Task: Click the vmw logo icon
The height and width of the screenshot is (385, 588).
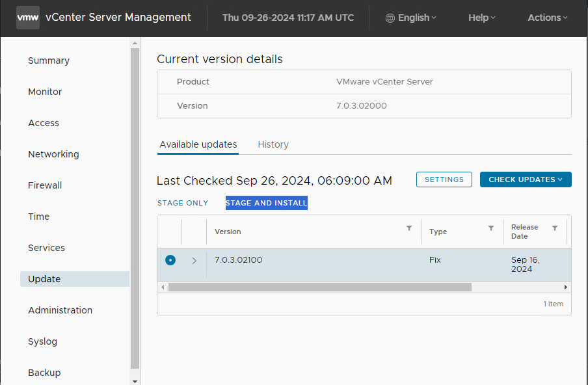Action: pos(28,18)
